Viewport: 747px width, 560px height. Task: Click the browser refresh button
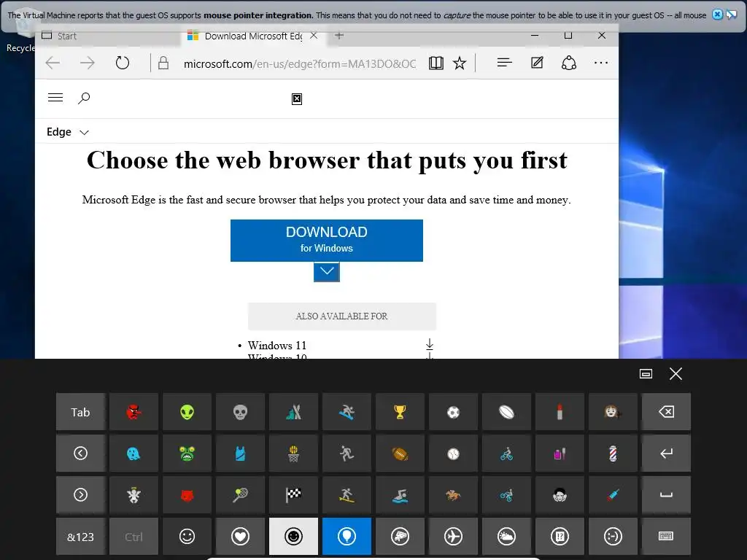[x=123, y=63]
